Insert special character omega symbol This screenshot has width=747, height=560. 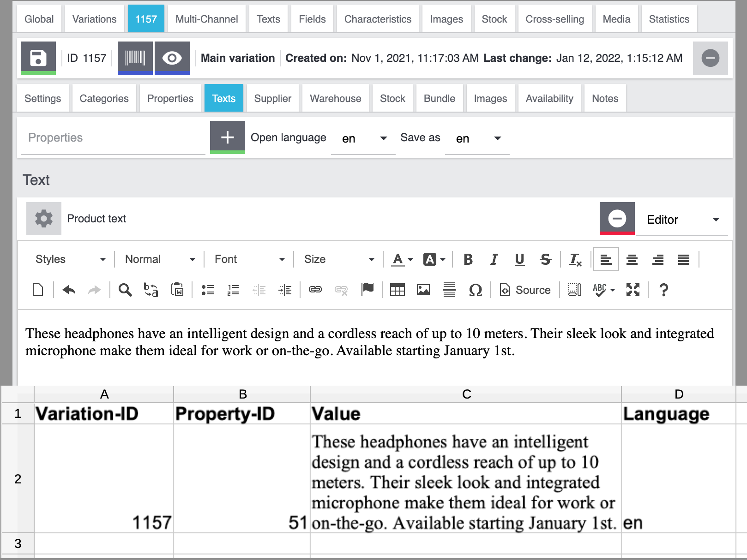pos(475,290)
